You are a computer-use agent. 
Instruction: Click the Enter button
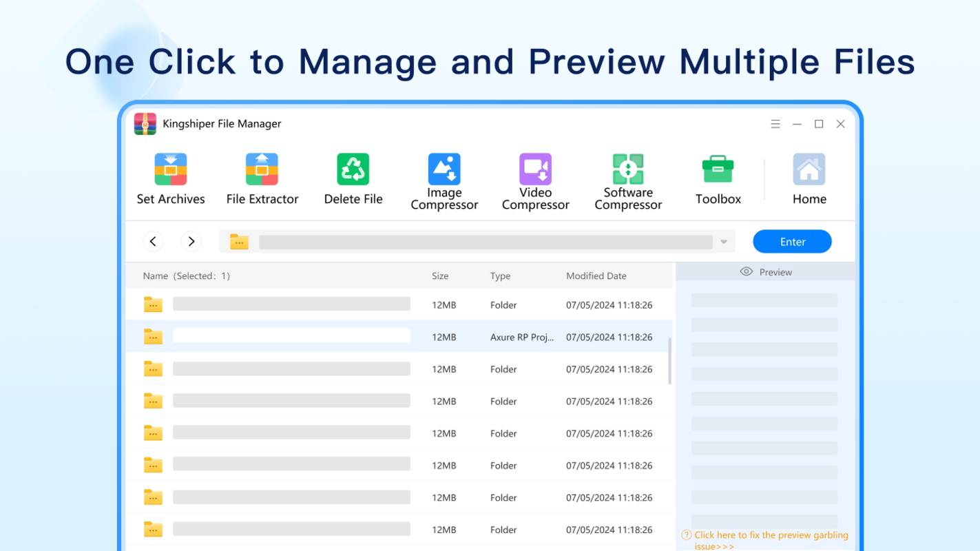click(793, 242)
